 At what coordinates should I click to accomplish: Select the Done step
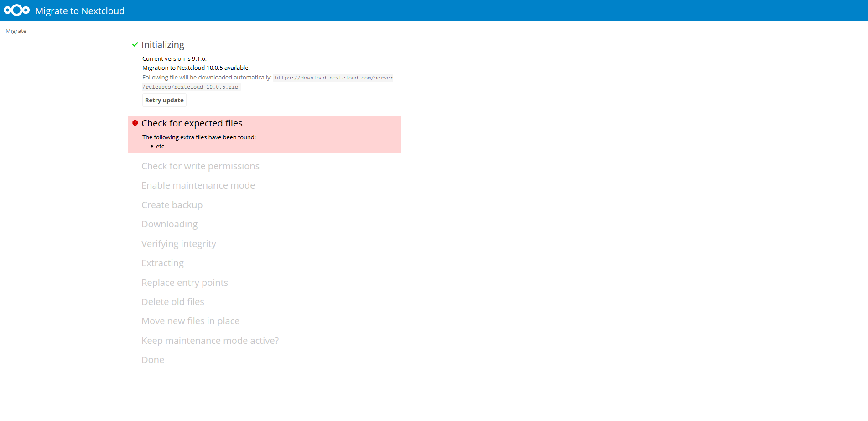(153, 360)
